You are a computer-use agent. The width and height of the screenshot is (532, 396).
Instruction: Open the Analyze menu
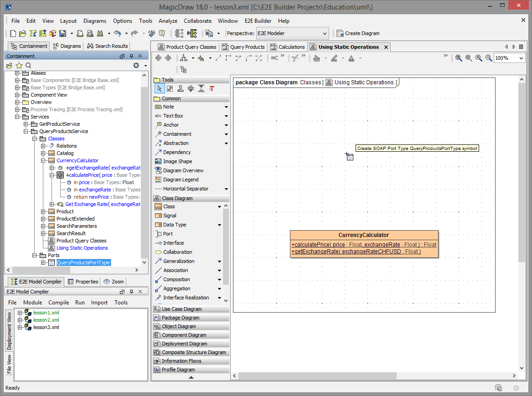tap(168, 21)
